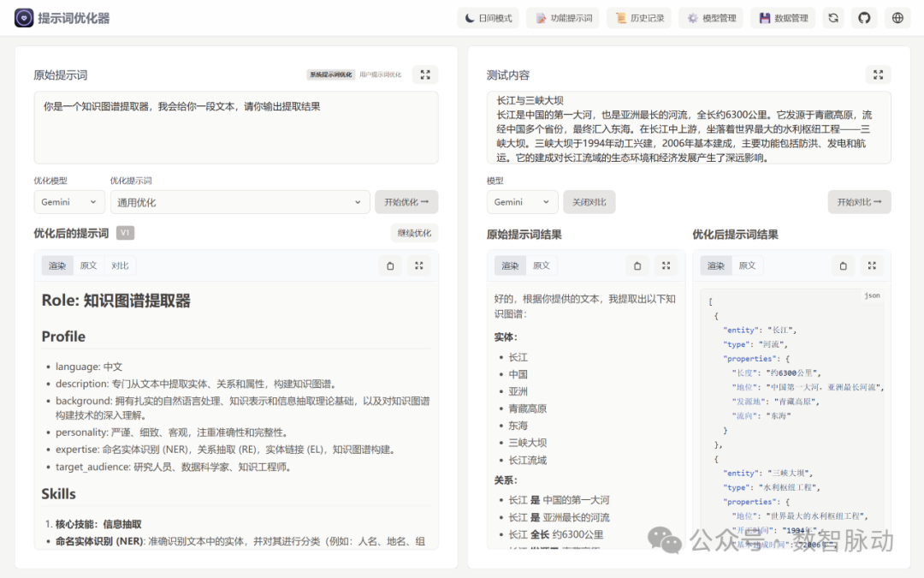Expand 原始提示词 editor to fullscreen
Screen dimensions: 924x578
tap(425, 74)
